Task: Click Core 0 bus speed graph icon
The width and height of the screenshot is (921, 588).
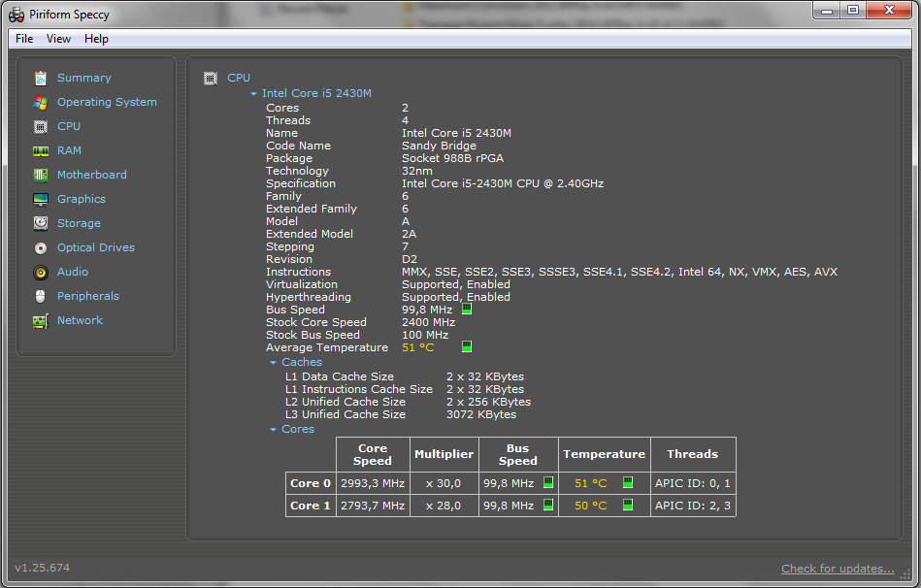Action: tap(548, 482)
